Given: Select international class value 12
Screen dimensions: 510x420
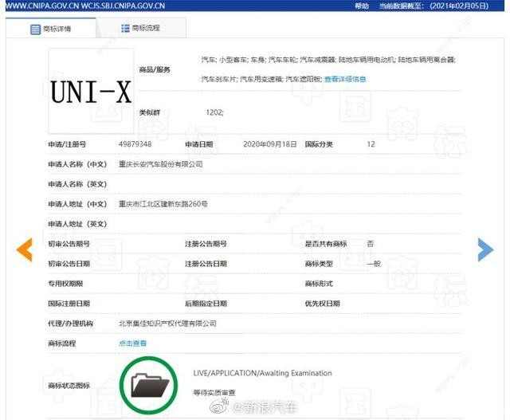Looking at the screenshot, I should (371, 144).
